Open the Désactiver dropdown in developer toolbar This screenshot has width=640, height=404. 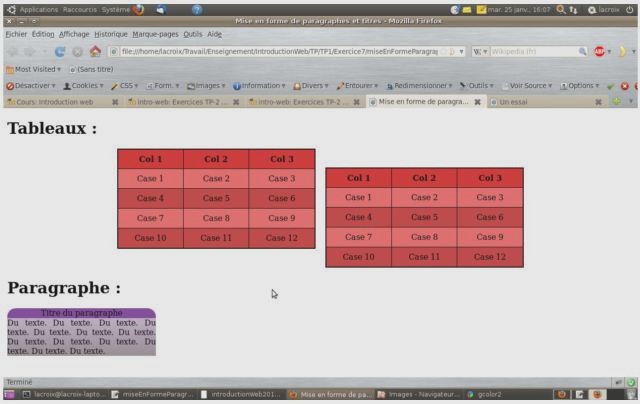point(29,86)
